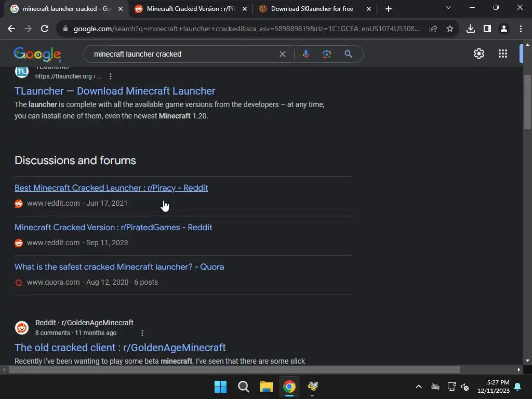Click the browser forward arrow
This screenshot has width=532, height=399.
coord(28,29)
